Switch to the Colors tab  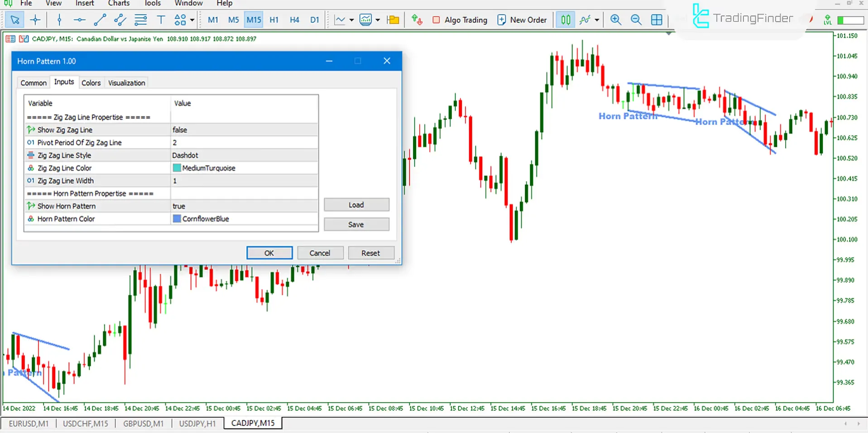(x=91, y=82)
